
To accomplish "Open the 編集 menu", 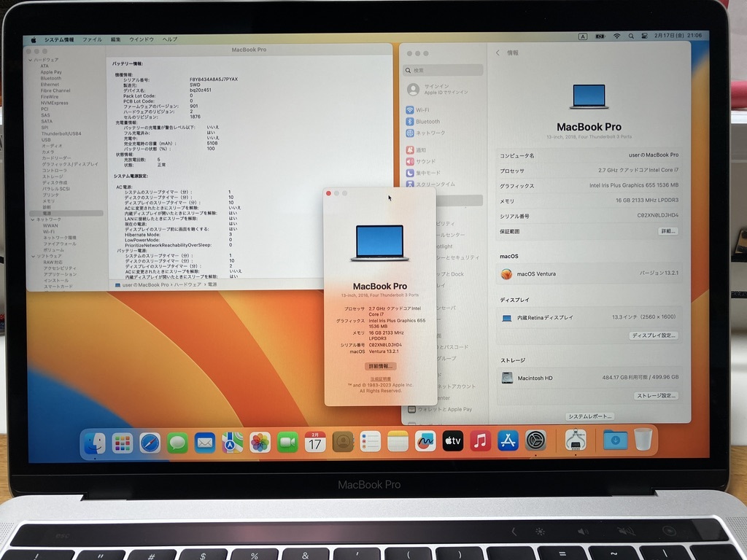I will [116, 39].
